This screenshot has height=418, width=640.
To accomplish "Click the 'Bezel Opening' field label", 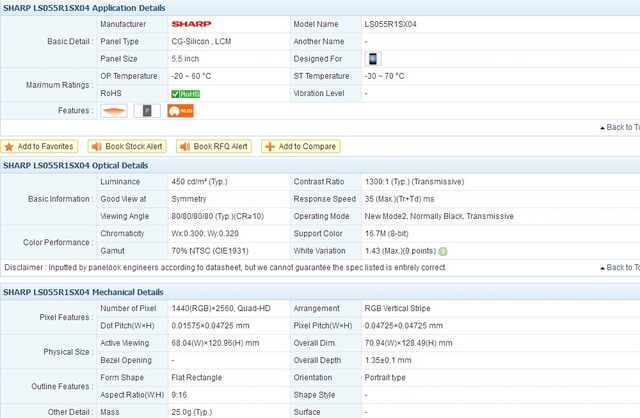I will pos(126,360).
